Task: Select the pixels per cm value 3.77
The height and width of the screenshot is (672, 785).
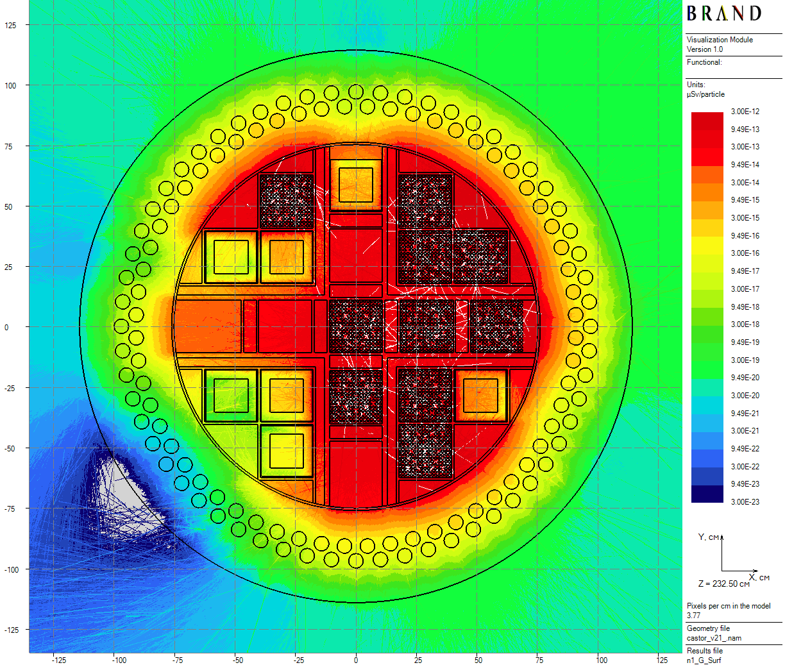Action: point(693,616)
